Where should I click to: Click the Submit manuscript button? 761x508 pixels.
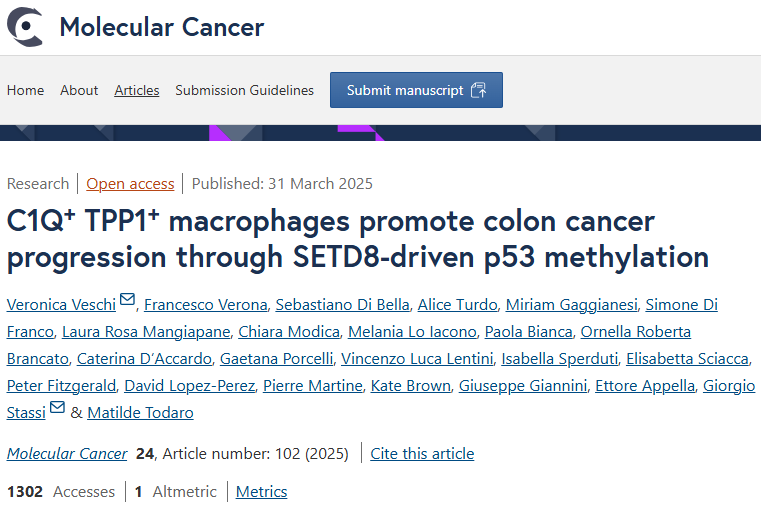click(416, 90)
